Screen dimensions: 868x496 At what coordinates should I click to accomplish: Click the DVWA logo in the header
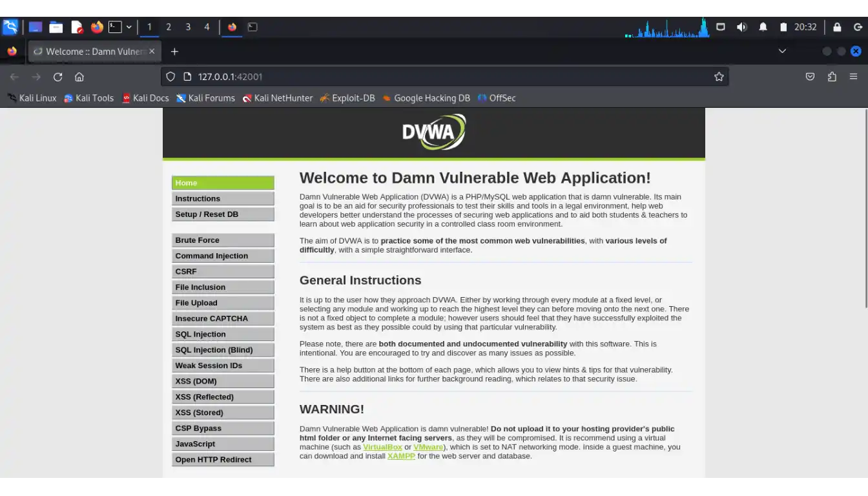coord(434,132)
